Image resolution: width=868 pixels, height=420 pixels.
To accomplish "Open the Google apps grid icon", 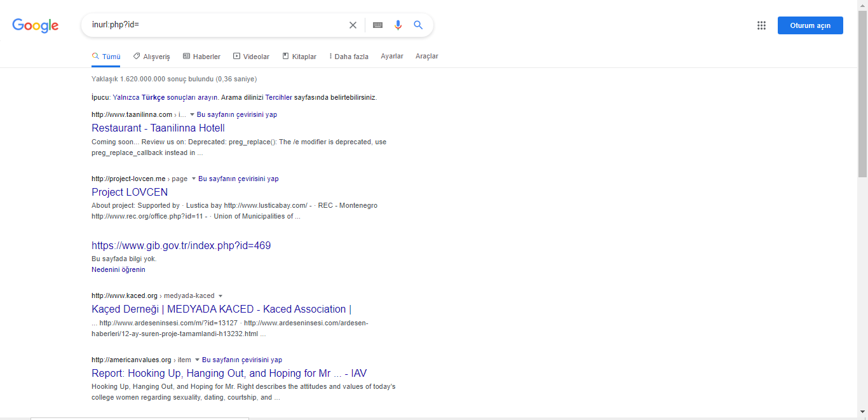I will click(x=761, y=25).
